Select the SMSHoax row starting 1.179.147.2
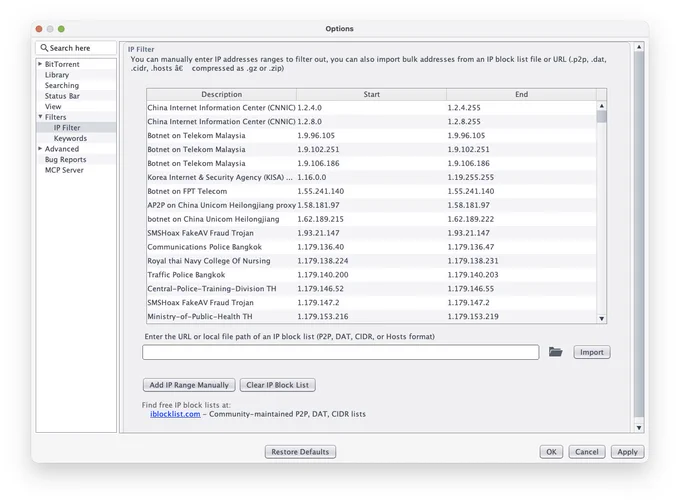The width and height of the screenshot is (680, 504). point(372,302)
